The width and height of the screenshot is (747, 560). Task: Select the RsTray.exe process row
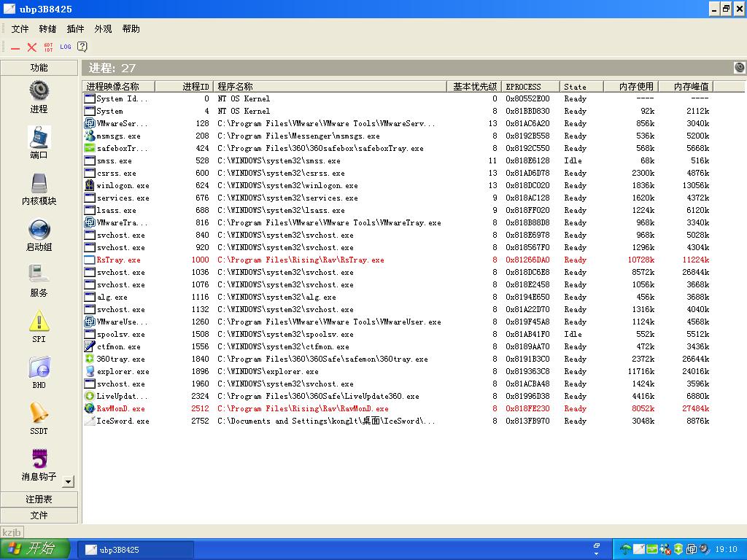(x=398, y=260)
